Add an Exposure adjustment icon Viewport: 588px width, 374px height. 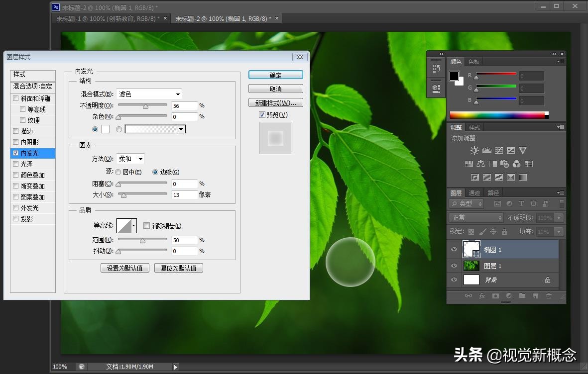click(511, 150)
